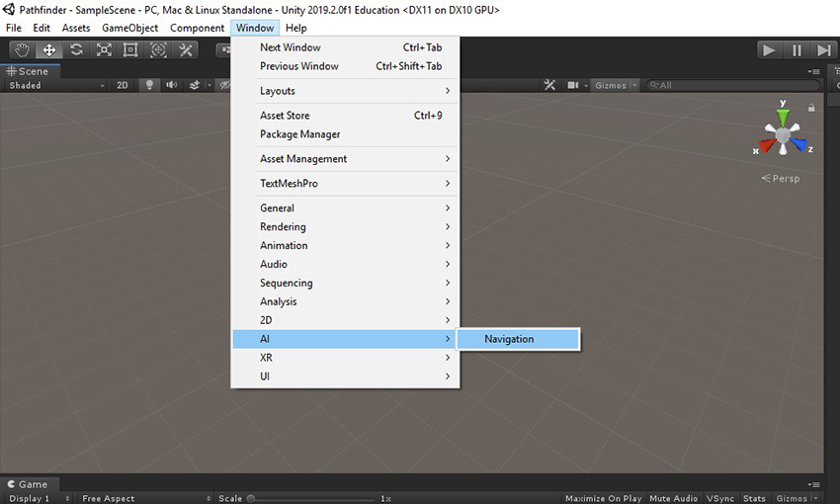
Task: Open scene view tools settings icon
Action: pyautogui.click(x=549, y=85)
